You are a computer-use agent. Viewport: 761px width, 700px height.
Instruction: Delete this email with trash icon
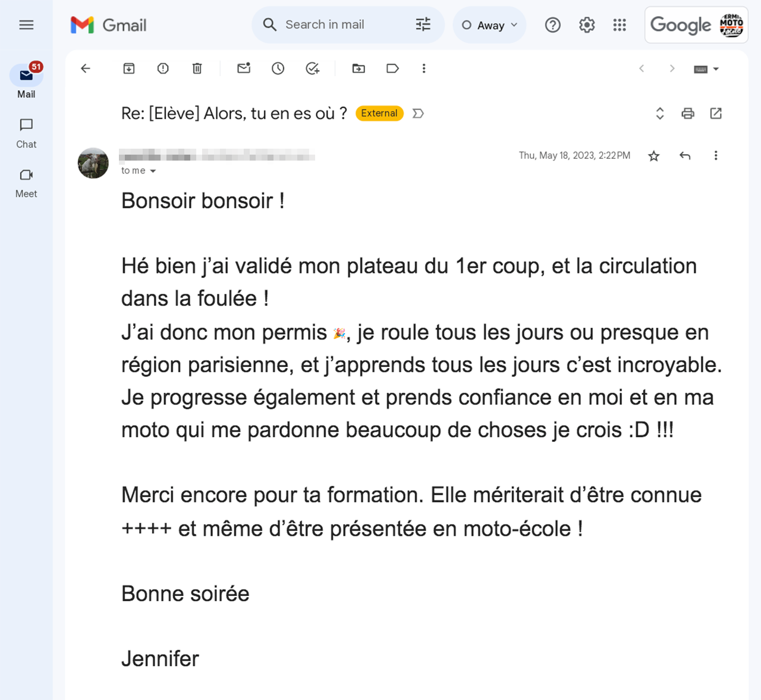pyautogui.click(x=197, y=68)
